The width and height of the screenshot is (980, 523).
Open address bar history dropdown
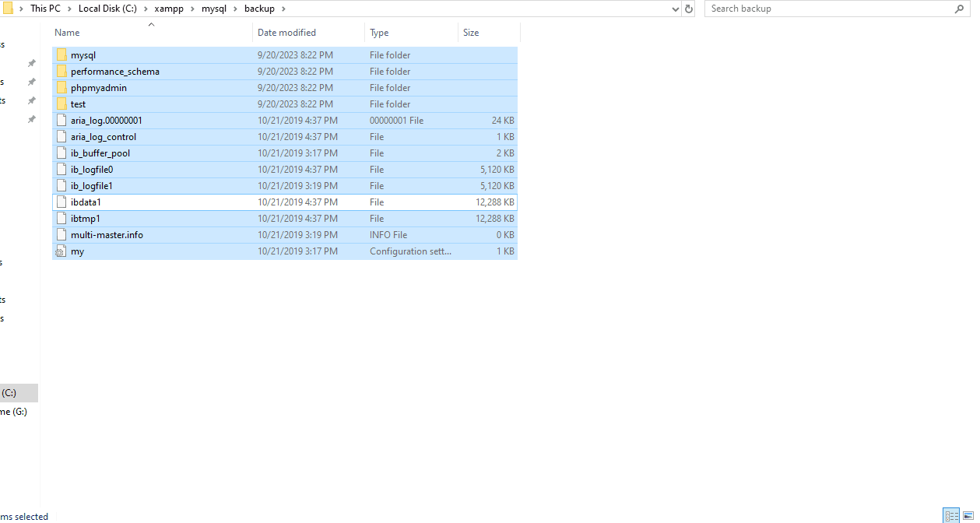click(675, 9)
